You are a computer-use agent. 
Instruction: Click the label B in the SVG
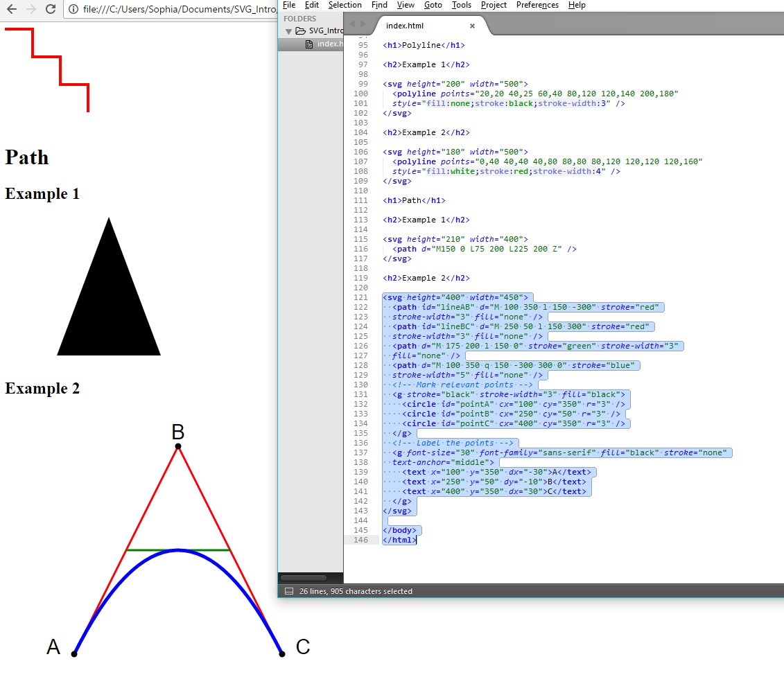coord(178,431)
